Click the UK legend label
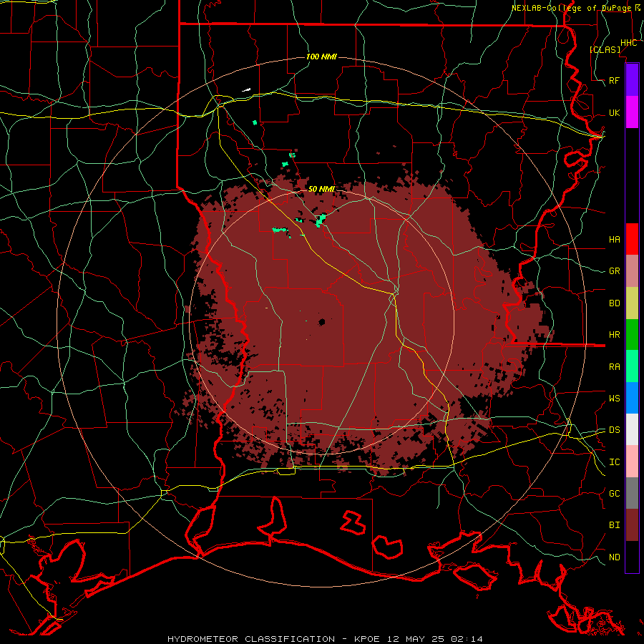Image resolution: width=644 pixels, height=644 pixels. (615, 112)
